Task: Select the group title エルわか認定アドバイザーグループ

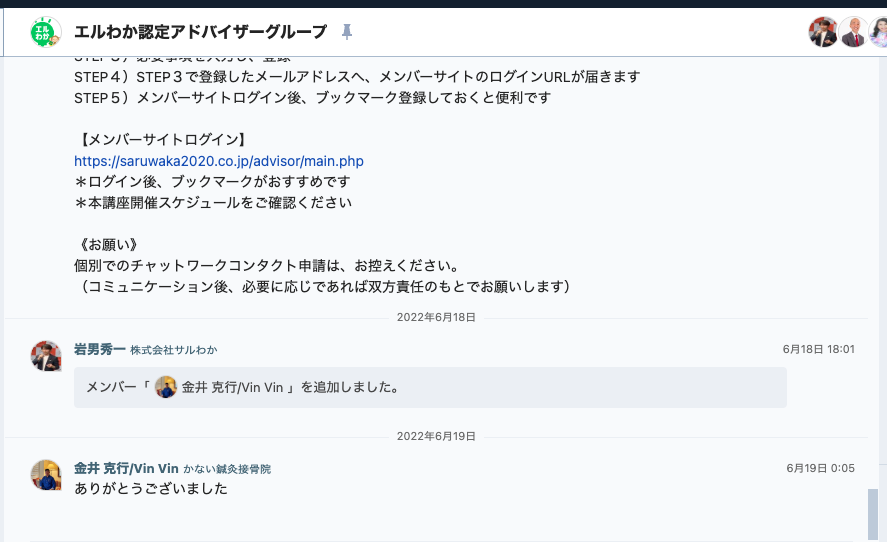Action: pos(200,32)
